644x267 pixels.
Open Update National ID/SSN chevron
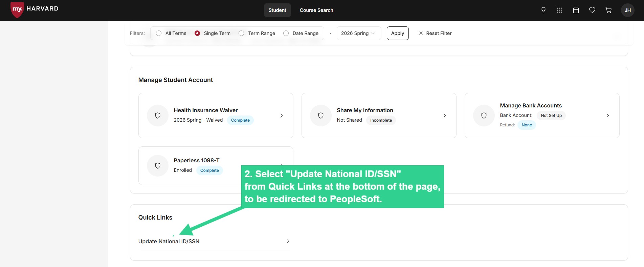coord(288,241)
